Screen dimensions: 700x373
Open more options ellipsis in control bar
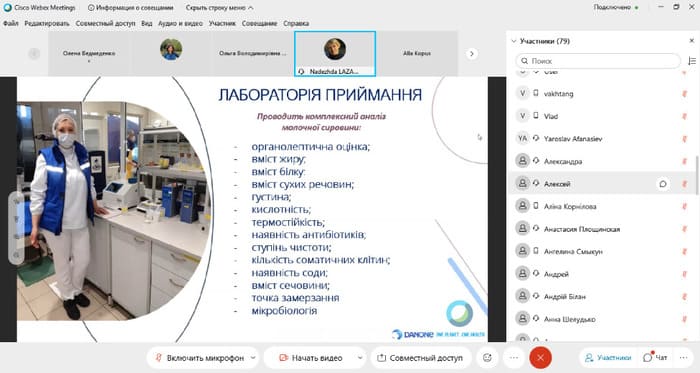514,357
